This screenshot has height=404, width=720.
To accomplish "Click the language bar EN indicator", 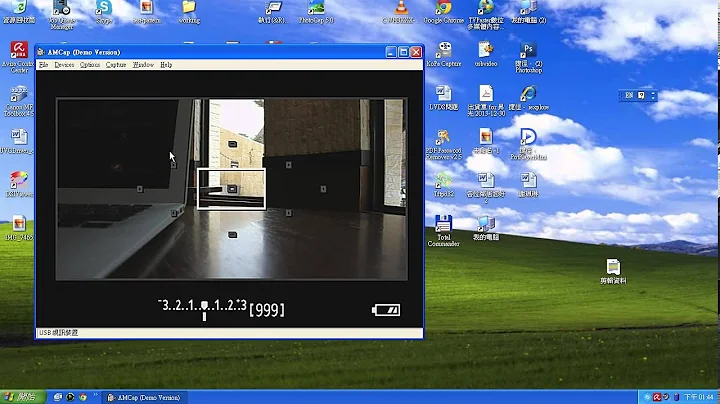I will (x=629, y=95).
